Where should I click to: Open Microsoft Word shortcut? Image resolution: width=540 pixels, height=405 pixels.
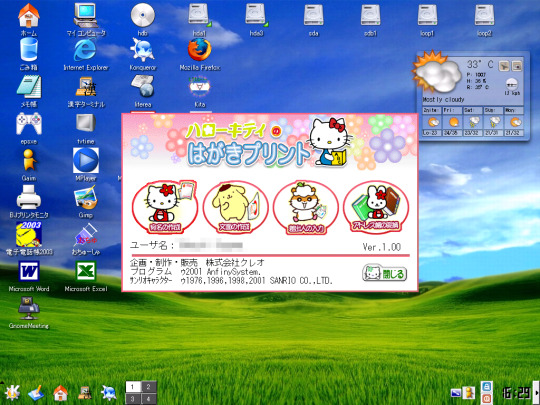pyautogui.click(x=29, y=276)
